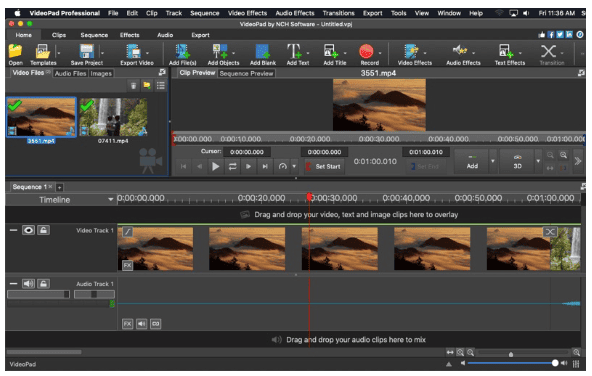This screenshot has height=376, width=592.
Task: Expand more preview tools with the double chevron
Action: tap(578, 162)
